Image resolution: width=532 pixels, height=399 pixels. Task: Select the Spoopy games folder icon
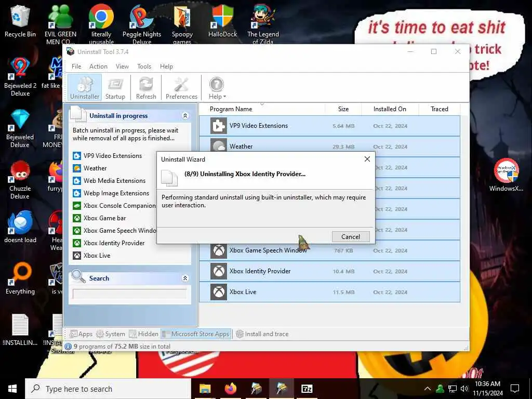coord(182,24)
